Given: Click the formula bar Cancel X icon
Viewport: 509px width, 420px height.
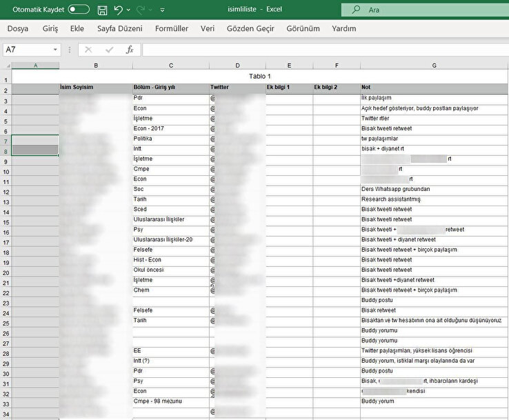Looking at the screenshot, I should [88, 50].
